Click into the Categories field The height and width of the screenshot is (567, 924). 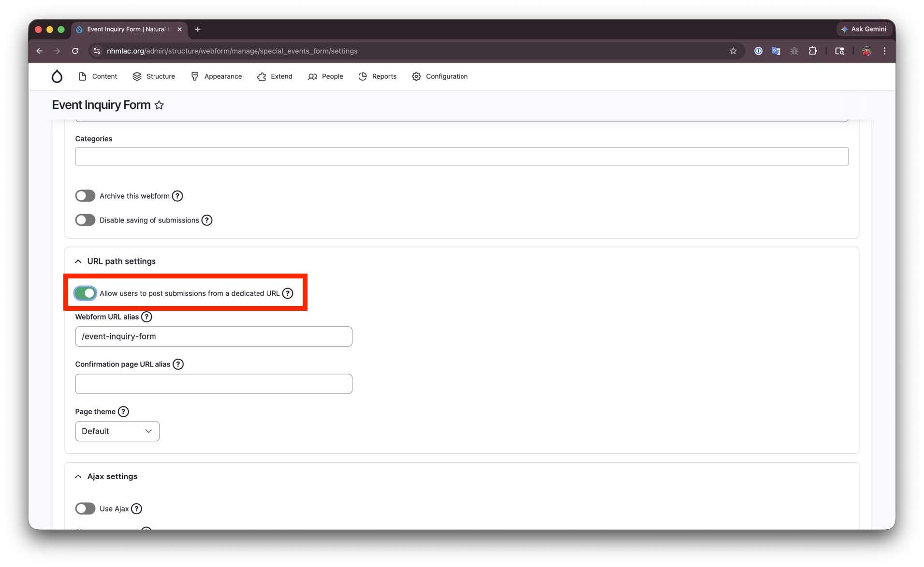coord(462,156)
